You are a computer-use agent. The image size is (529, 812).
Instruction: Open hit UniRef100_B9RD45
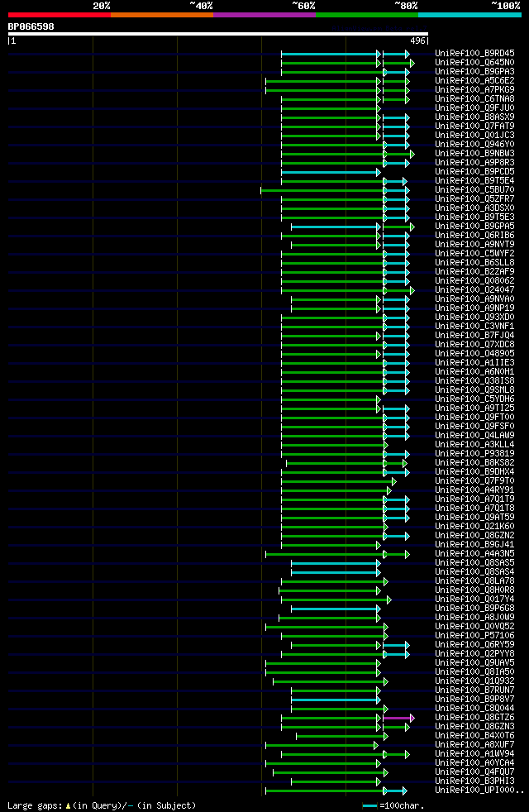pos(474,54)
